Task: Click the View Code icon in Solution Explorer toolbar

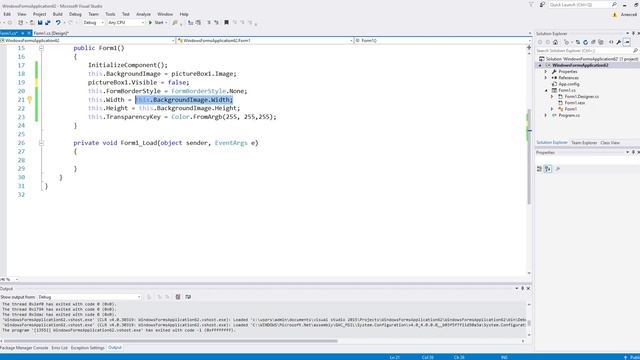Action: pyautogui.click(x=611, y=42)
